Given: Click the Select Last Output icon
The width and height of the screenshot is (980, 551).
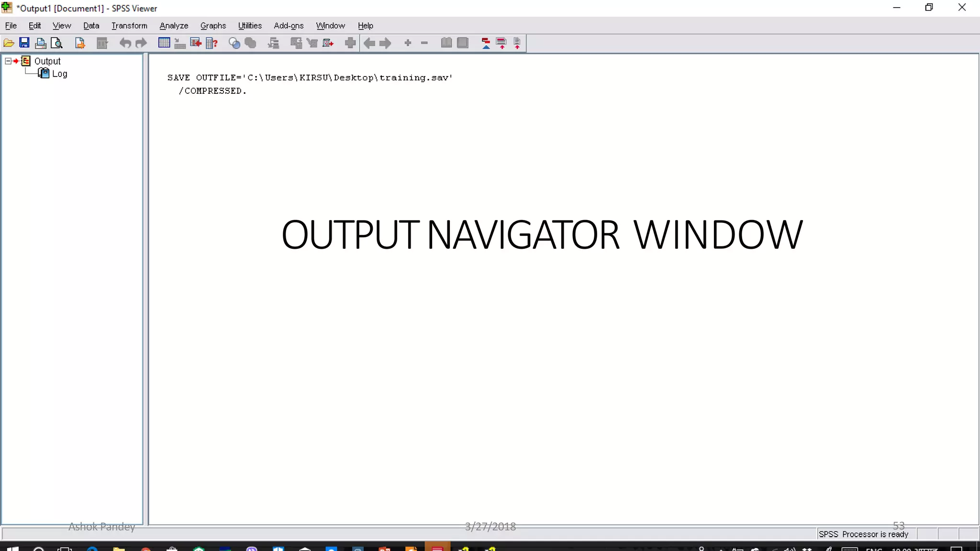Looking at the screenshot, I should coord(273,43).
